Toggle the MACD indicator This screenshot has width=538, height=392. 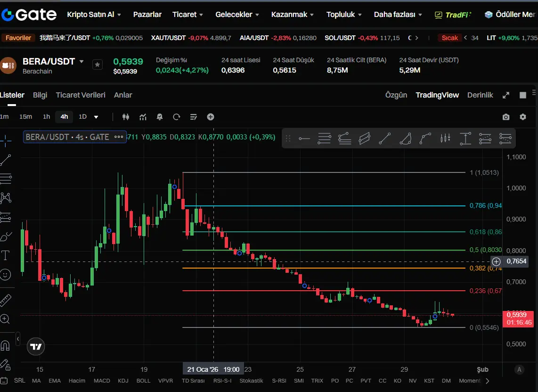(x=102, y=381)
